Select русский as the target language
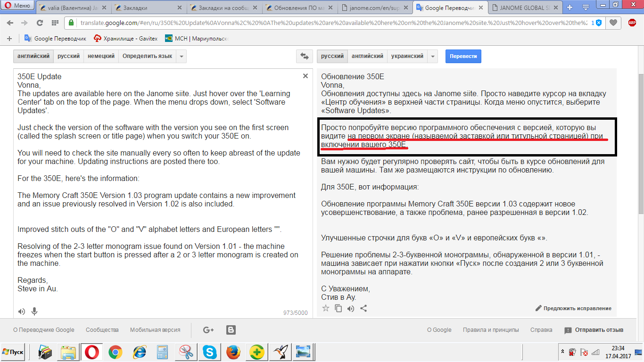The height and width of the screenshot is (362, 644). 332,56
